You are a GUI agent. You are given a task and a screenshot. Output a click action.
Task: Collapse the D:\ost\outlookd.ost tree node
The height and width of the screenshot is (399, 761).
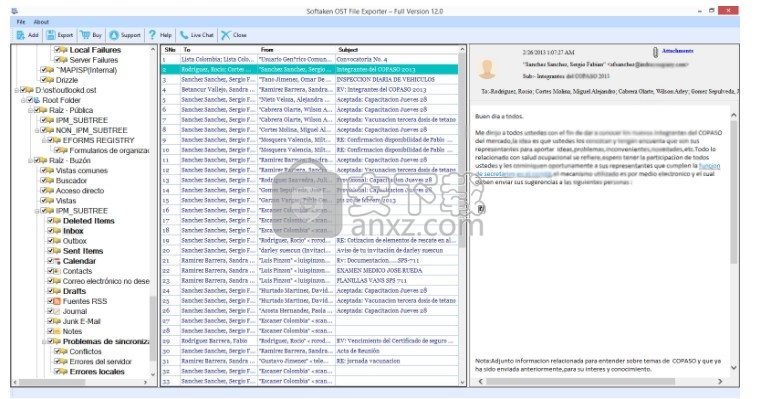(17, 90)
